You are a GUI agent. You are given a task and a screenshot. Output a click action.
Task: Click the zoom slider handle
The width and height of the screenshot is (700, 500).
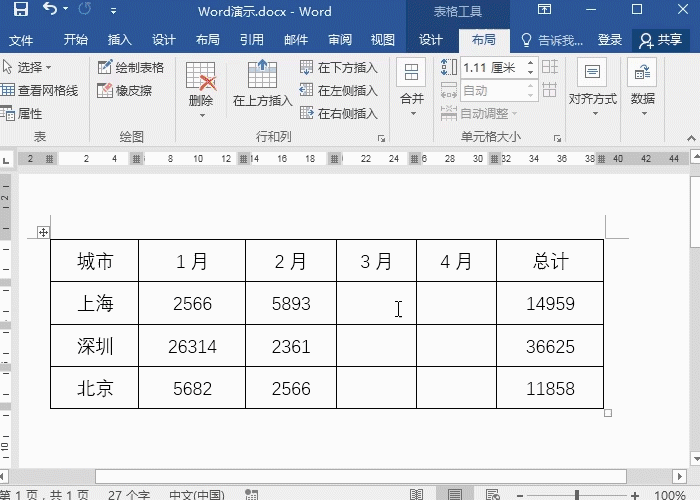coord(577,495)
